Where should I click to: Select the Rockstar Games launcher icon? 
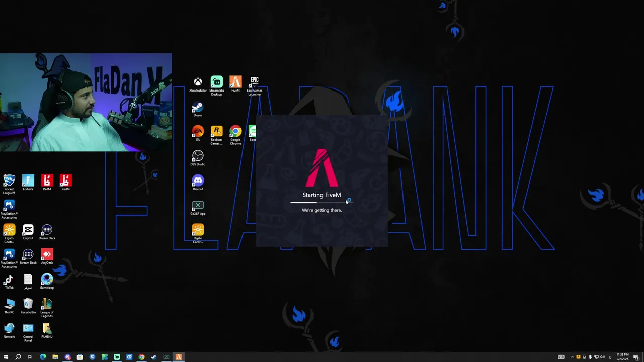click(216, 135)
